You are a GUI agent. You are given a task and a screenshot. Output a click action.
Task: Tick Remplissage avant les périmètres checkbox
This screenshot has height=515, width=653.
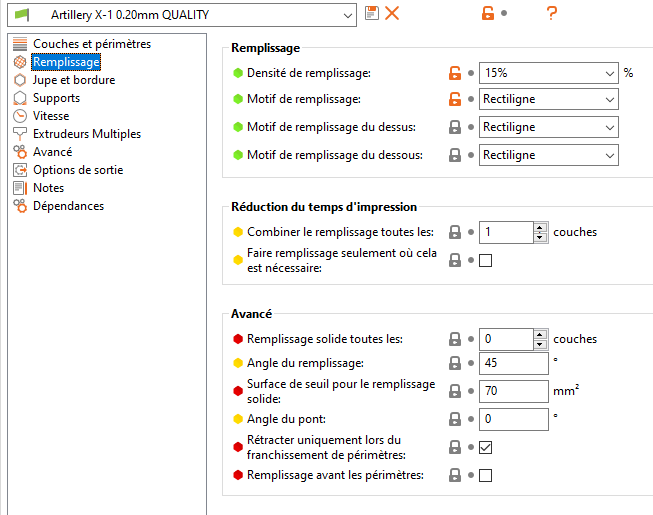point(485,475)
